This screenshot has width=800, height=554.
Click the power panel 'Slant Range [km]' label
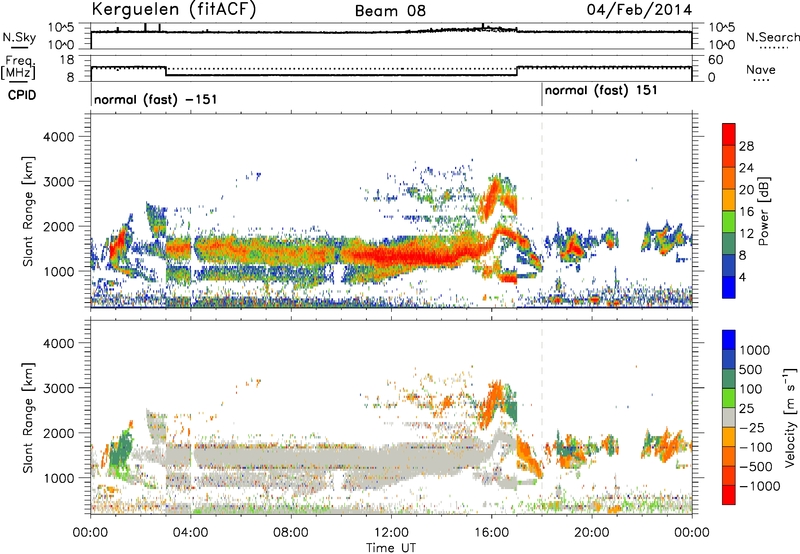pos(28,211)
